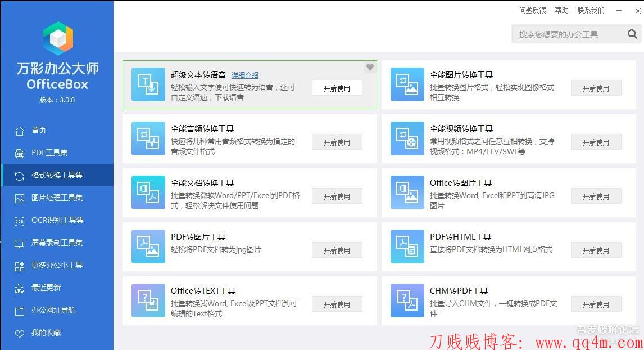644x350 pixels.
Task: Open 联系我们 in the top bar
Action: coord(591,10)
